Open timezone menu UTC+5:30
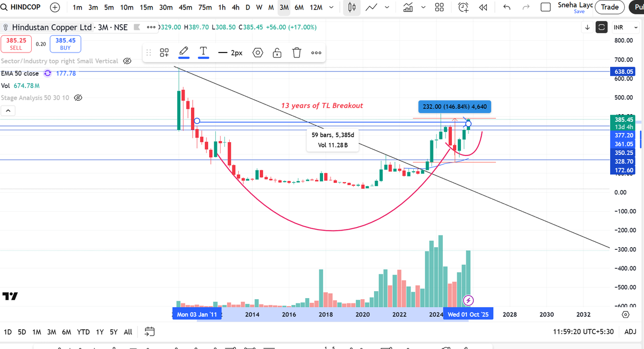Screen dimensions: 644x349 (584, 332)
